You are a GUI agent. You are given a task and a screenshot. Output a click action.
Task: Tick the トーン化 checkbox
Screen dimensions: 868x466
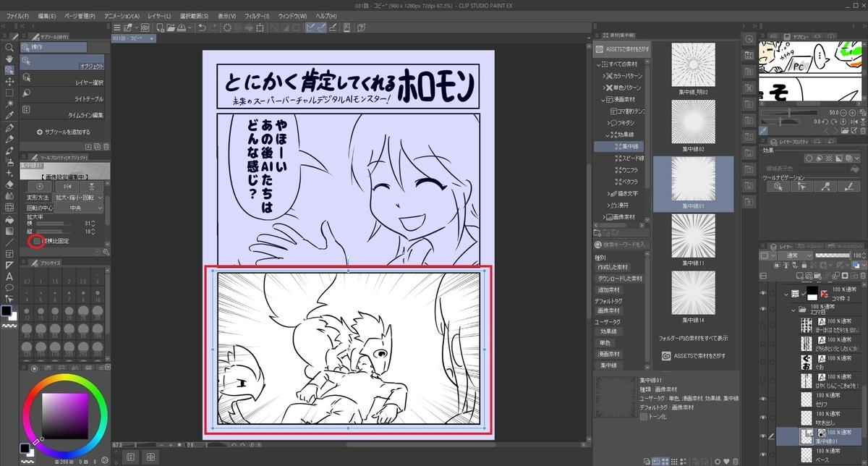[x=644, y=417]
